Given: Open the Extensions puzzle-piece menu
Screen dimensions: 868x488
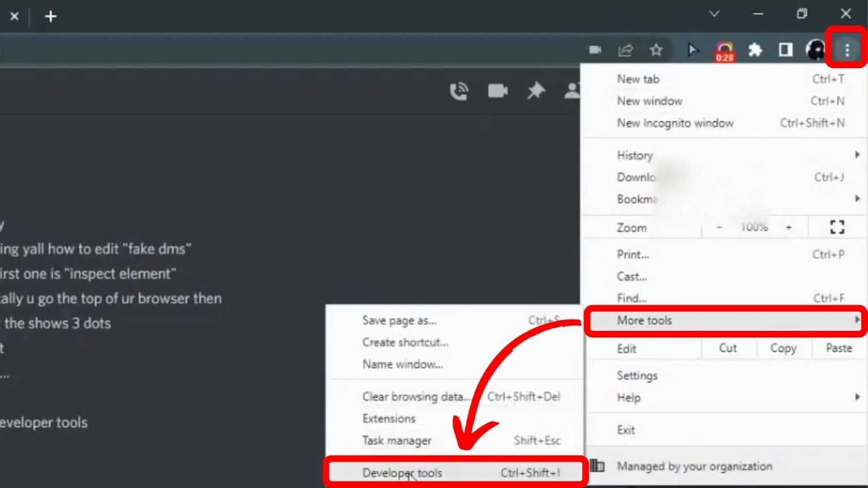Looking at the screenshot, I should tap(755, 50).
